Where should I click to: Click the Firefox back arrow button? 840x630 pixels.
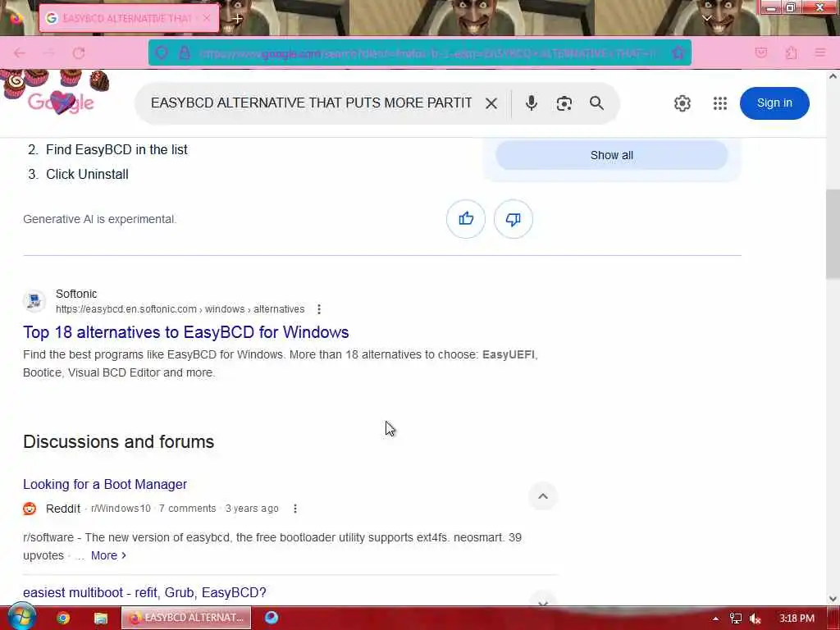pos(20,53)
